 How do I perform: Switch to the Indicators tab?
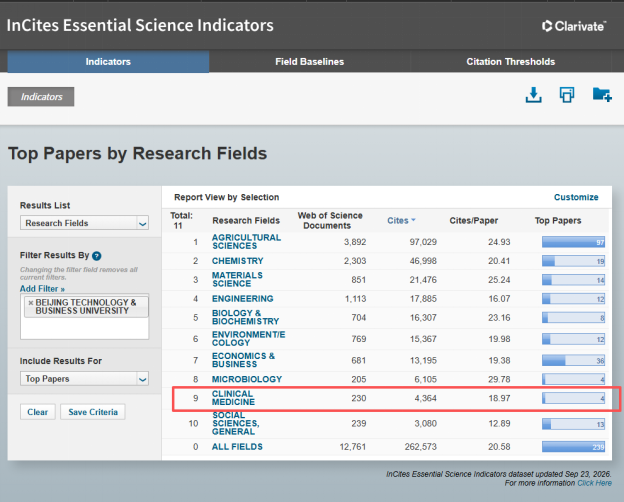click(108, 62)
